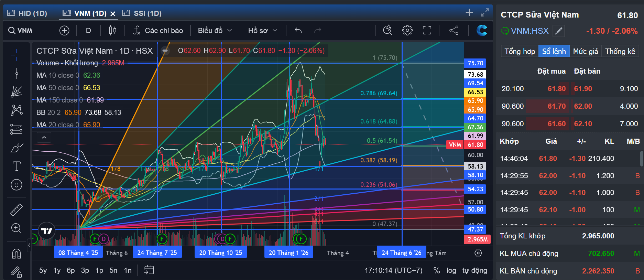Click the blue C logo icon

482,31
